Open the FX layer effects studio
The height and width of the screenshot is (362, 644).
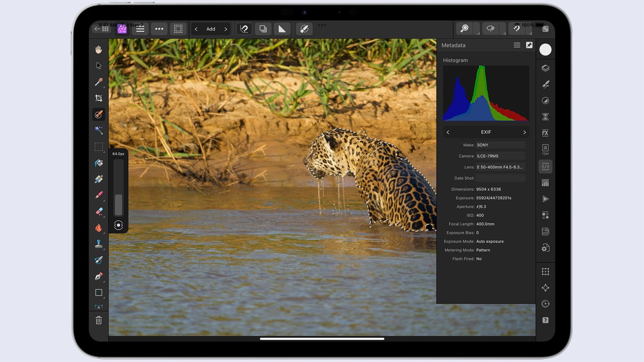tap(545, 133)
